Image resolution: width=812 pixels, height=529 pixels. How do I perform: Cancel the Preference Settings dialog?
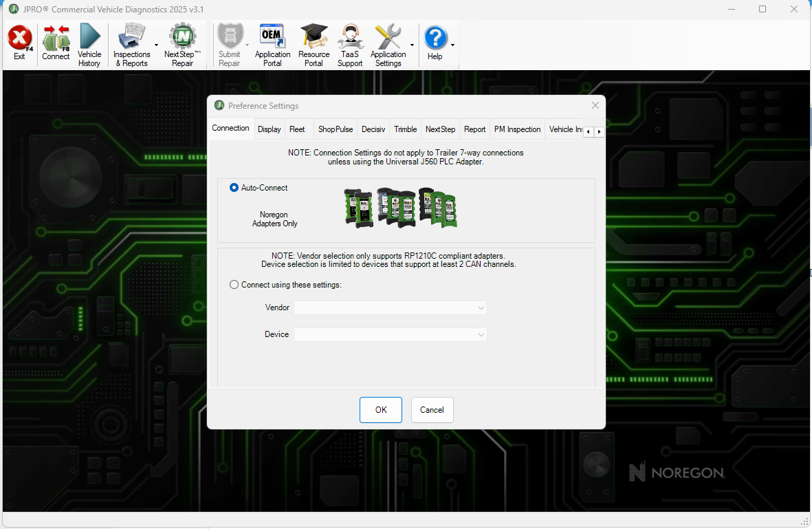[432, 409]
